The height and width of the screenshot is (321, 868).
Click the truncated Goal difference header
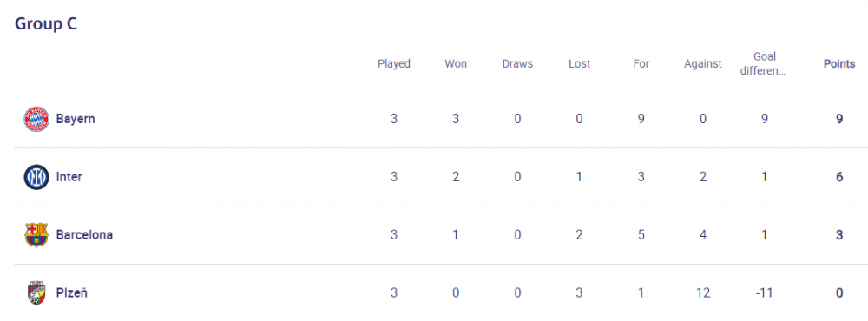click(x=765, y=63)
